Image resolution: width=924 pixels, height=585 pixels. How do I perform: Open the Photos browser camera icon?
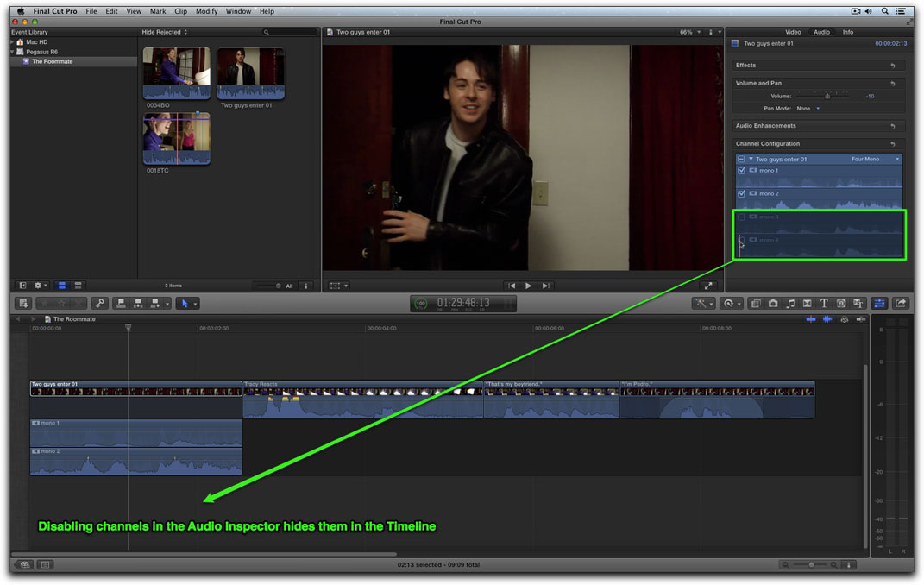(x=773, y=304)
